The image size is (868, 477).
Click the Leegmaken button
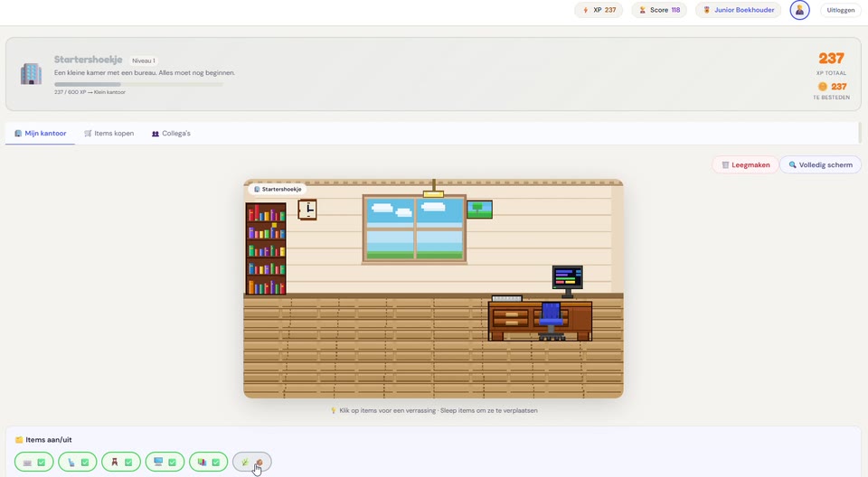745,165
